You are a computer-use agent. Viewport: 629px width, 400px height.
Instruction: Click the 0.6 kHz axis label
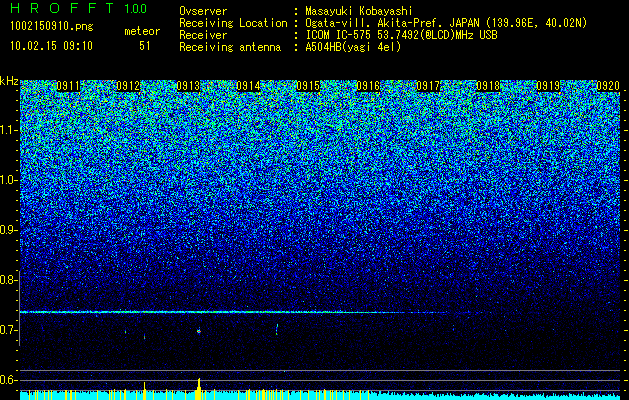click(x=8, y=380)
